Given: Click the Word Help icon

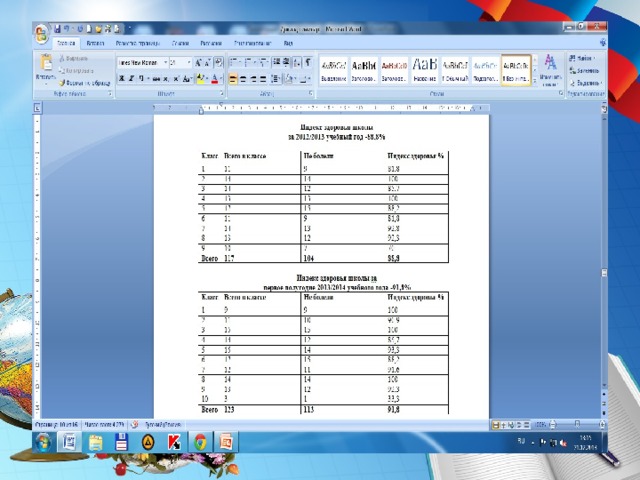Looking at the screenshot, I should 603,42.
